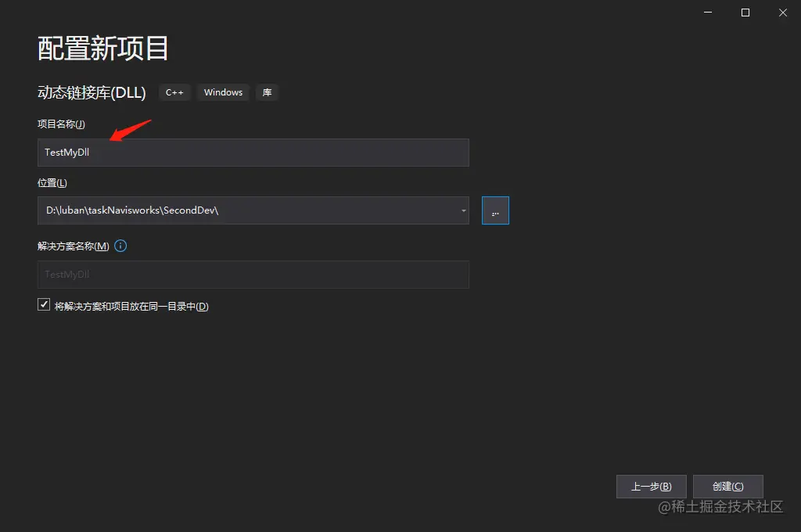The width and height of the screenshot is (801, 532).
Task: Click the 创建(C) button
Action: (727, 486)
